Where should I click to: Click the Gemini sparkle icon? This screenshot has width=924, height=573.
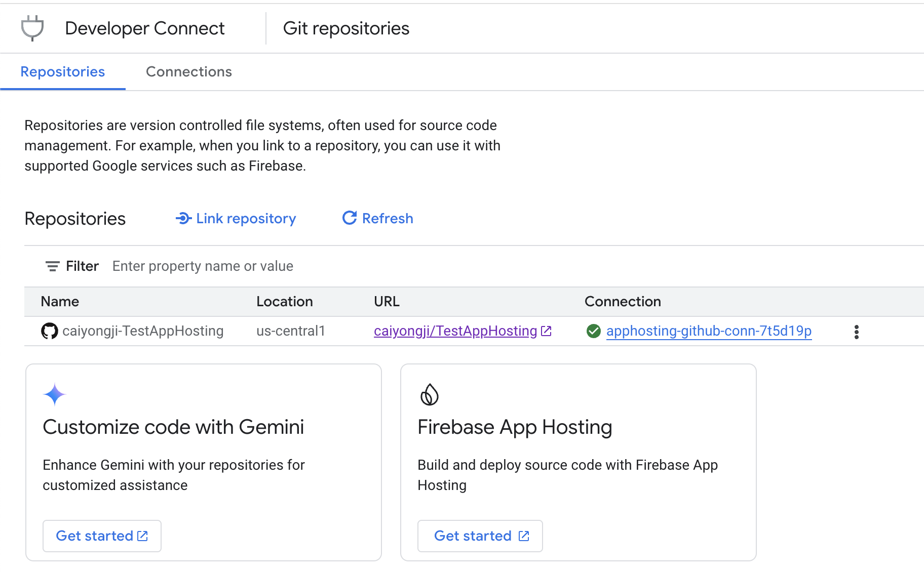(55, 395)
